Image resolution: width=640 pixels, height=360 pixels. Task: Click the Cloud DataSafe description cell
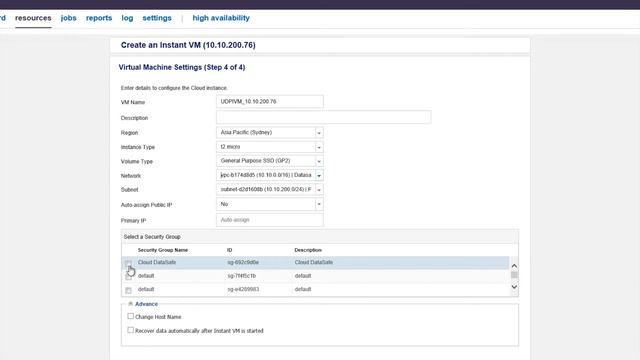point(314,262)
